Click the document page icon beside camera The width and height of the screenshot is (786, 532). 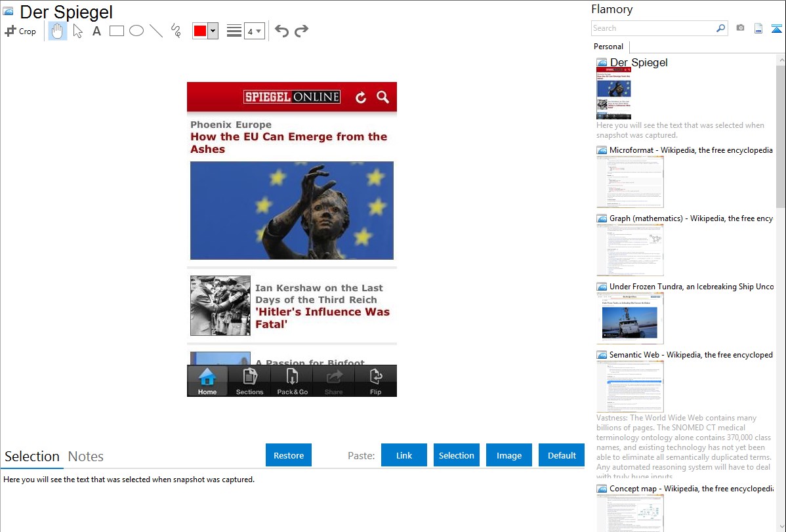[758, 29]
